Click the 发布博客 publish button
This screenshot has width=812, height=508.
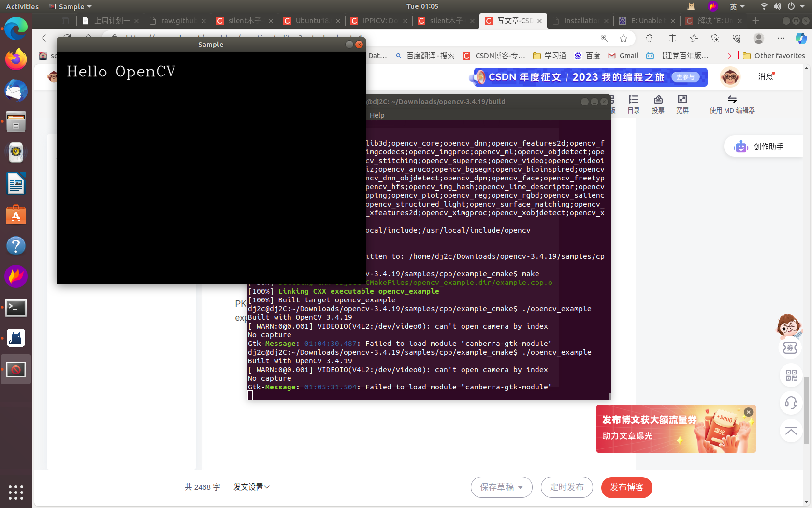626,487
